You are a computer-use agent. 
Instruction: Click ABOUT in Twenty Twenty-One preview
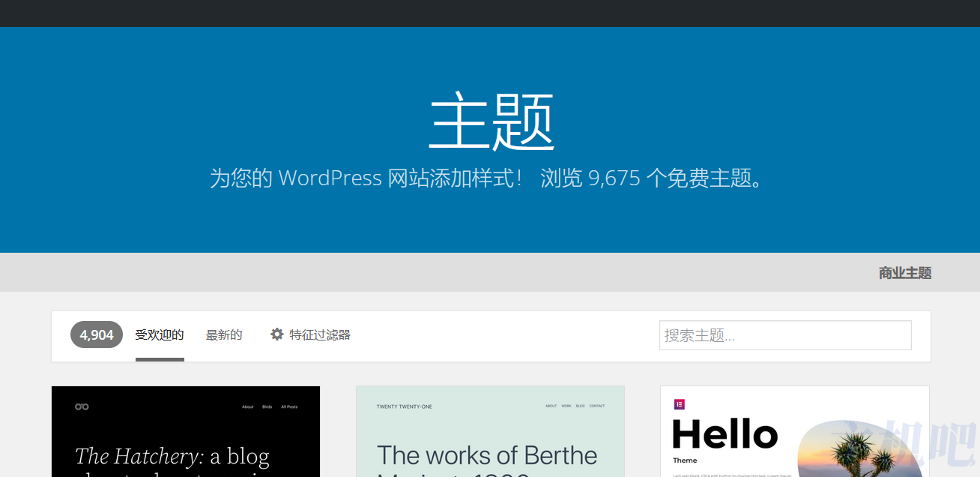(x=551, y=406)
